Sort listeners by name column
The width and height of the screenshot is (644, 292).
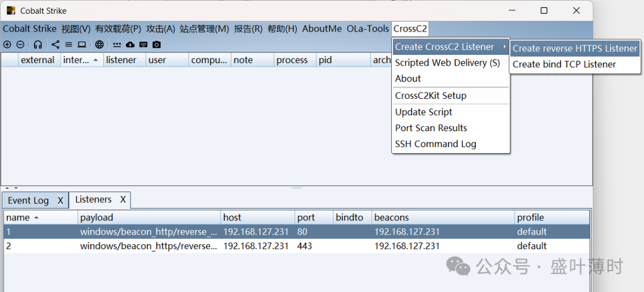tap(41, 218)
